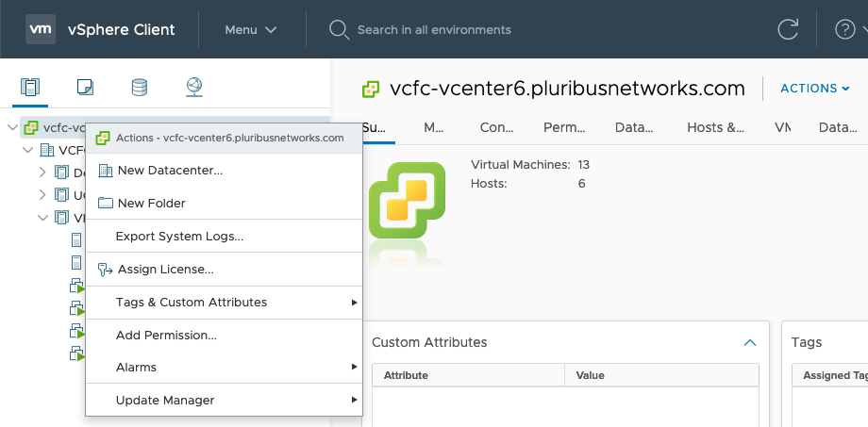Choose Assign License... menu entry
Viewport: 868px width, 427px height.
click(x=224, y=270)
